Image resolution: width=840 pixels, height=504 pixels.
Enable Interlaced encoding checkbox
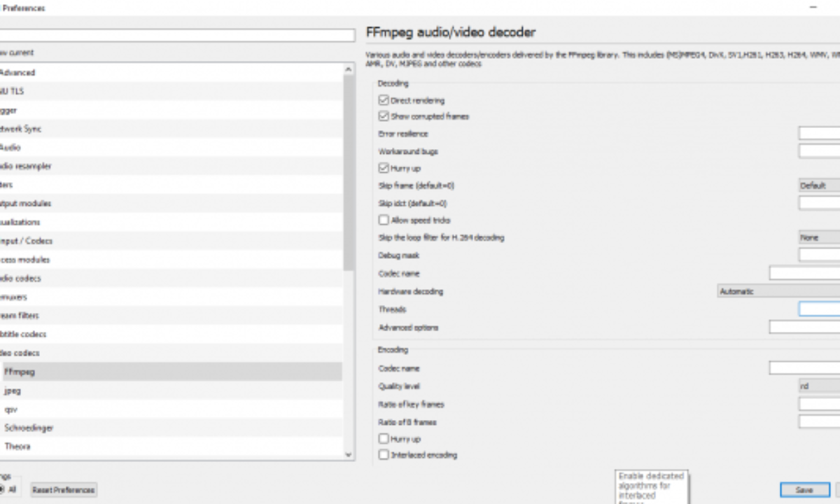click(383, 455)
